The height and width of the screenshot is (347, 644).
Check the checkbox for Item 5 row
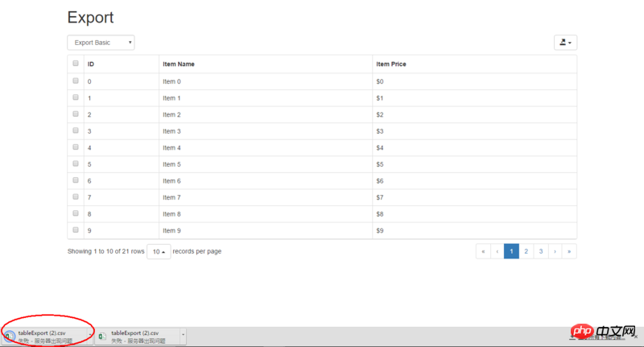pos(76,163)
